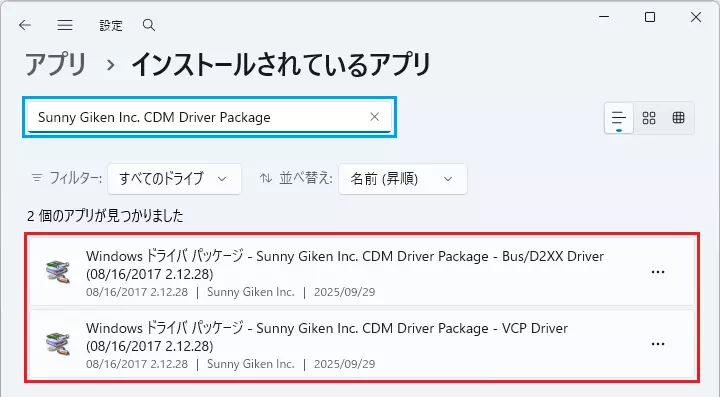Minimize the Settings window
This screenshot has height=397, width=720.
point(604,17)
